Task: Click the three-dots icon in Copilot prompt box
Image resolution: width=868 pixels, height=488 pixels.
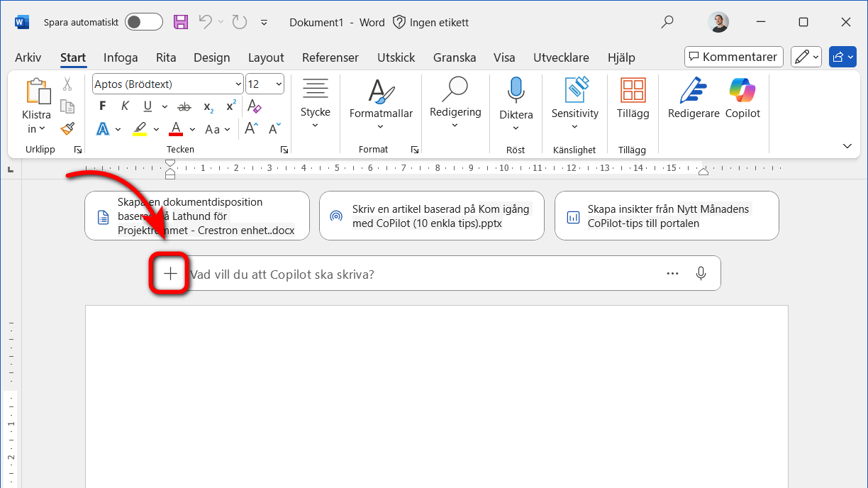Action: pyautogui.click(x=672, y=273)
